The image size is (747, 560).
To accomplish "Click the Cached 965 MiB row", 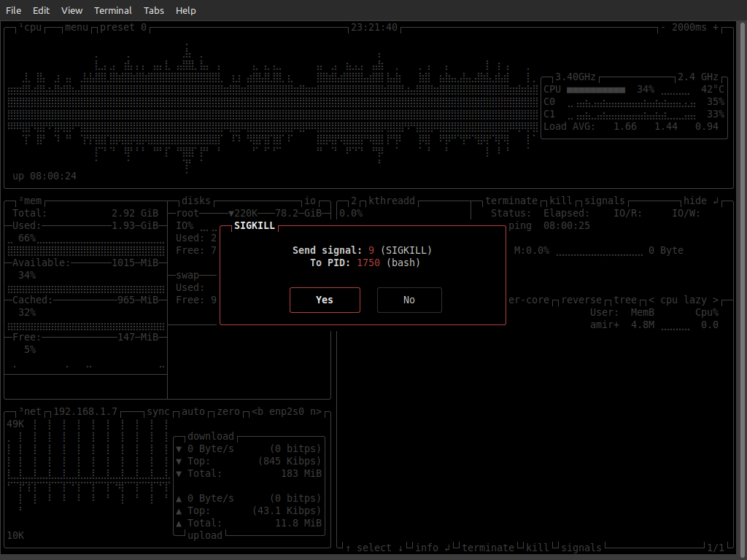I will tap(85, 300).
